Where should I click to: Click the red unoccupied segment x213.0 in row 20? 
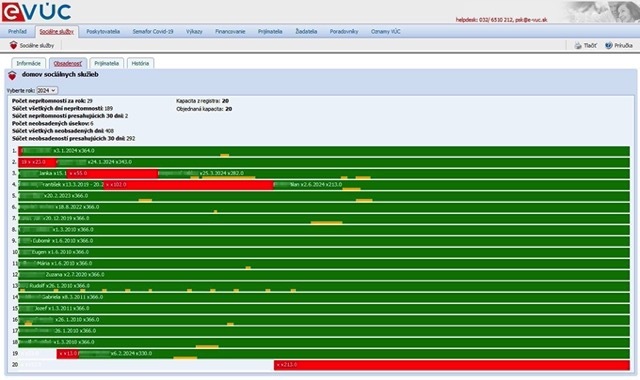click(452, 365)
